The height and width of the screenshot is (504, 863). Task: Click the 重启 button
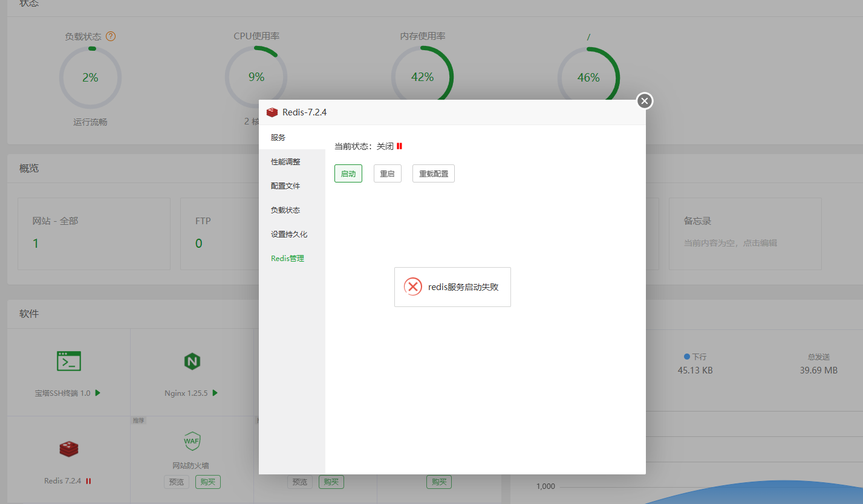(388, 173)
